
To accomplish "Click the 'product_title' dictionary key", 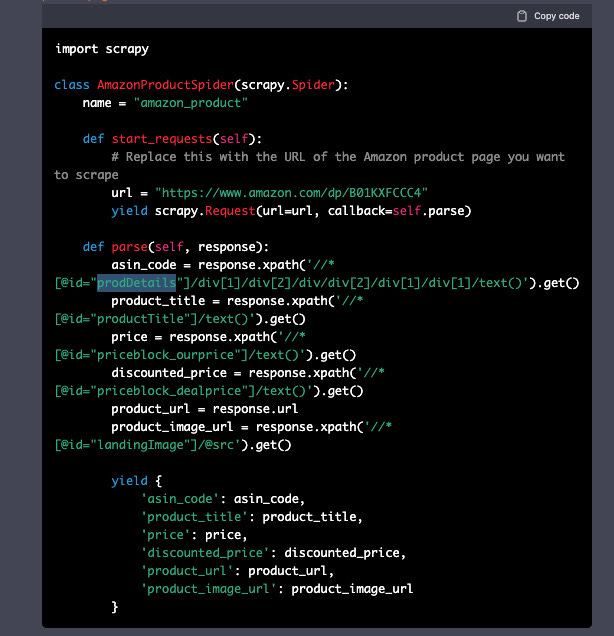I will pyautogui.click(x=194, y=517).
